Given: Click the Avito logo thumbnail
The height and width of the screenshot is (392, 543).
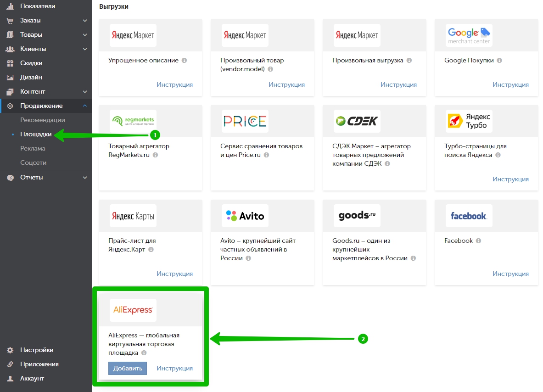Looking at the screenshot, I should pyautogui.click(x=245, y=216).
